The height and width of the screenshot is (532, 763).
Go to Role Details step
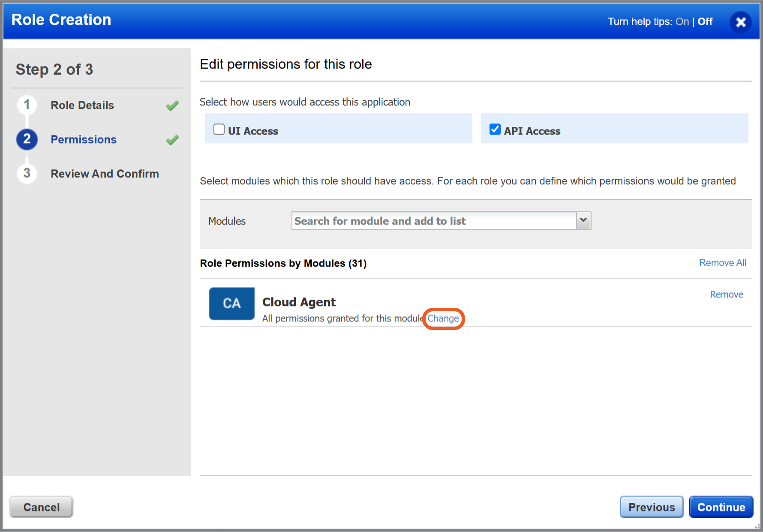(x=82, y=105)
